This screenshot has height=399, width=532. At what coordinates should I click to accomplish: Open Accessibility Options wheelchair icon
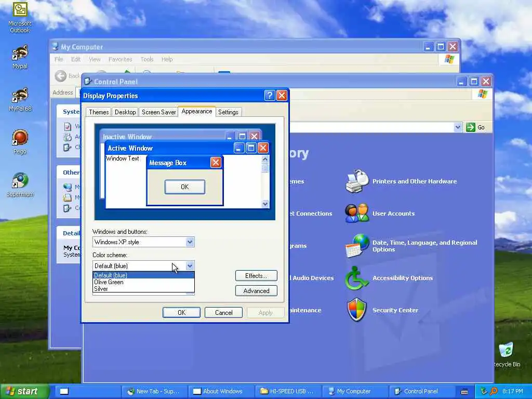356,278
